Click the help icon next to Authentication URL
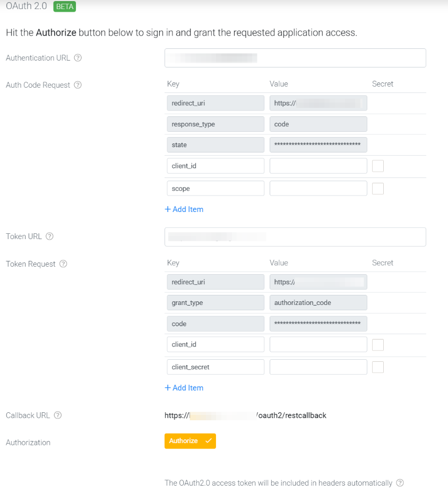 (x=77, y=58)
